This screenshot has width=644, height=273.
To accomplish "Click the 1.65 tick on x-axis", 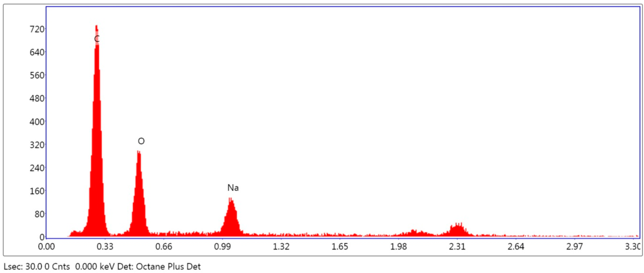I will click(x=340, y=246).
